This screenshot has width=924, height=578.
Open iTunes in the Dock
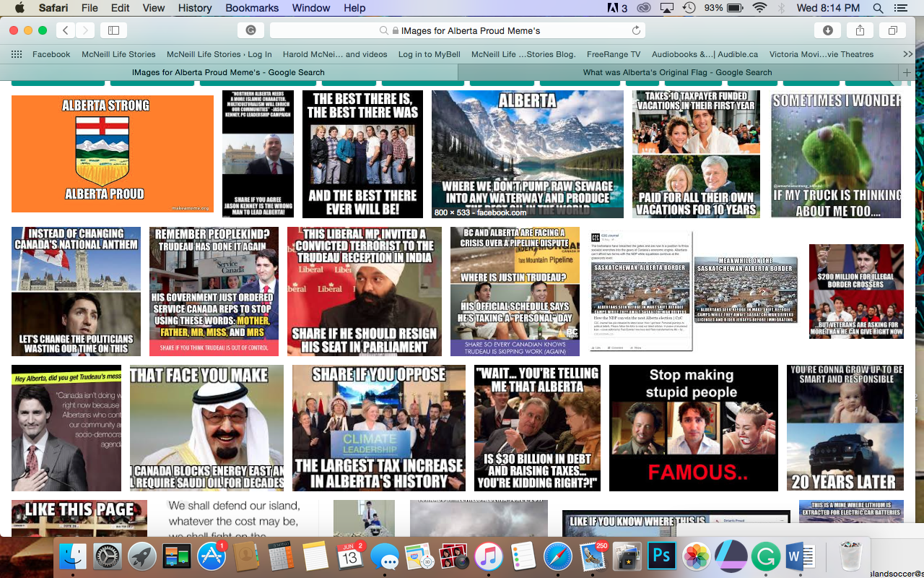click(489, 556)
